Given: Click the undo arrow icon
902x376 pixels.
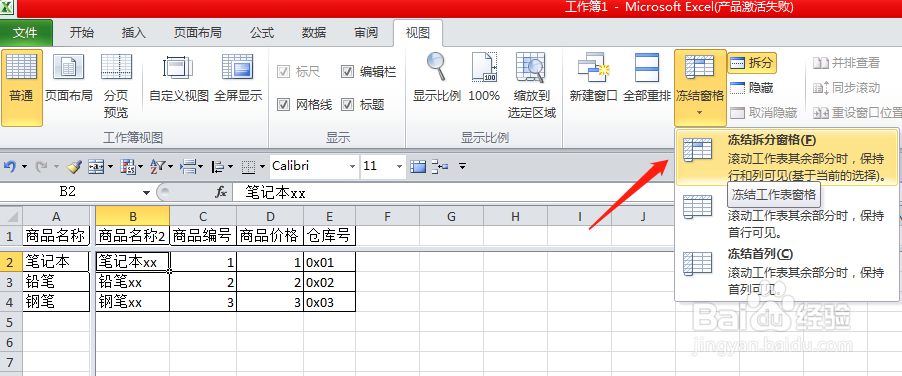Looking at the screenshot, I should [x=10, y=167].
